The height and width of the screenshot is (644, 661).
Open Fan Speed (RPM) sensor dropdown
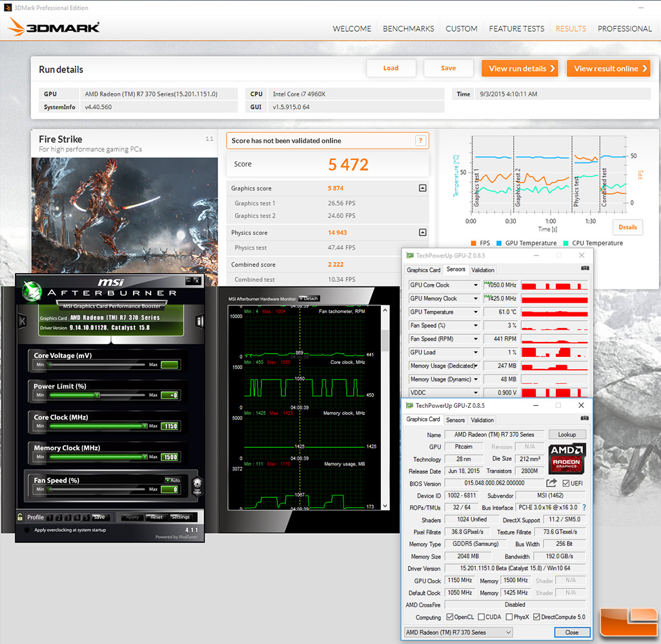point(476,339)
